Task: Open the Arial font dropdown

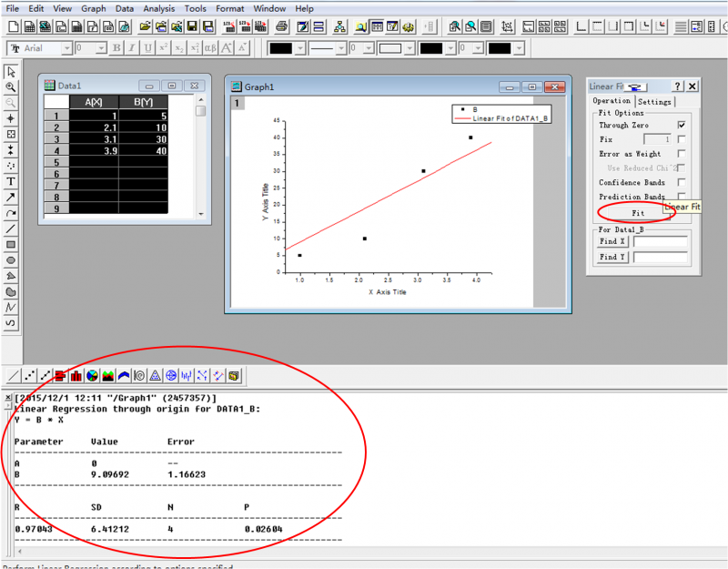Action: tap(66, 48)
